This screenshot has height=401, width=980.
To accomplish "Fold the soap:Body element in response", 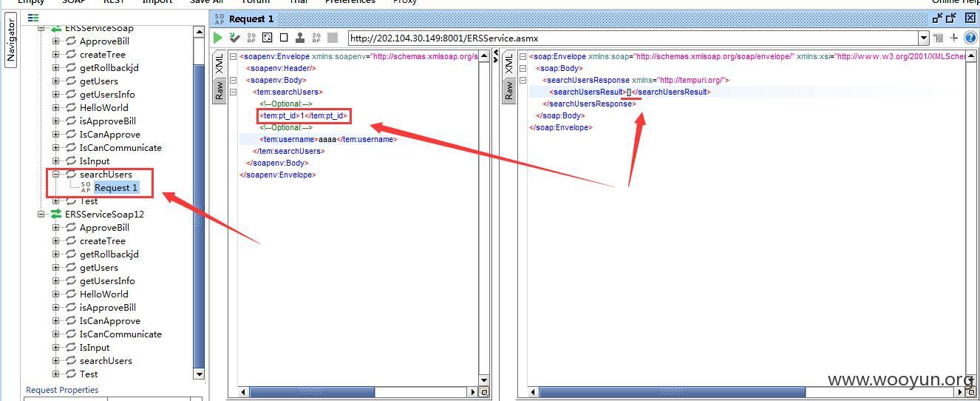I will pyautogui.click(x=523, y=68).
